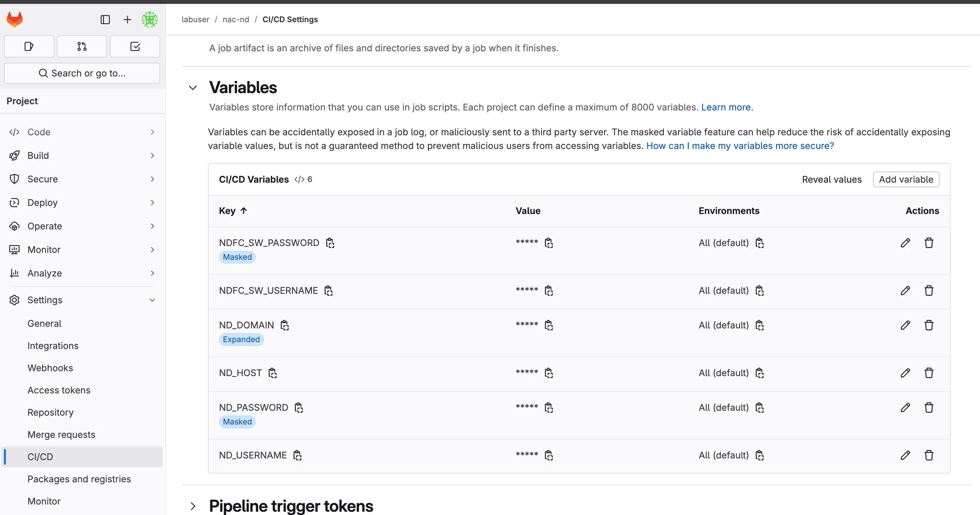
Task: Click the Search or go to field
Action: click(82, 73)
